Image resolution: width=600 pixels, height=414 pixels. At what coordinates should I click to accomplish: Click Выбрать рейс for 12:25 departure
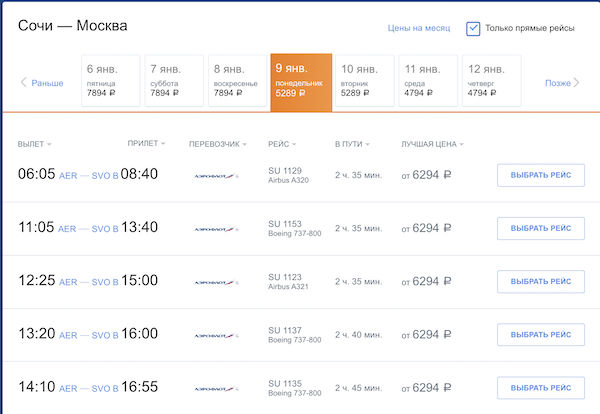coord(540,281)
